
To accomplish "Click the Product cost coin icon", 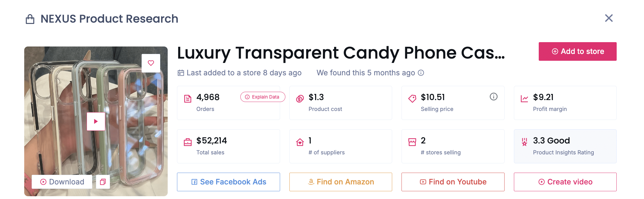I will pos(300,99).
